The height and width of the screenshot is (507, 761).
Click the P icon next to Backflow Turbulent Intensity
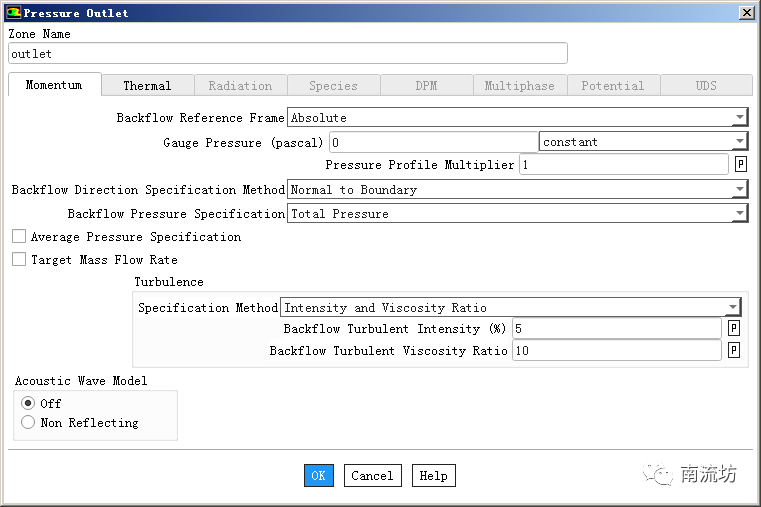pos(734,328)
